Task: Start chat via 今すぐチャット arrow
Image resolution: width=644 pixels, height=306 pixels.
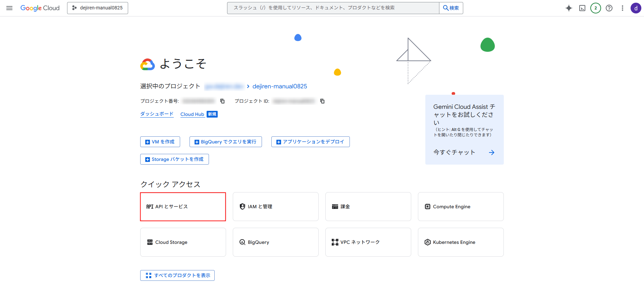Action: click(x=491, y=152)
